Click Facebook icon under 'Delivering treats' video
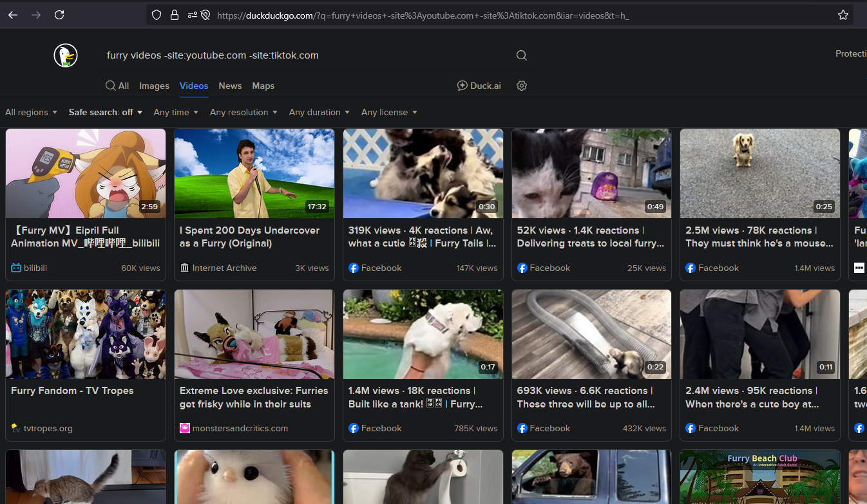 [522, 268]
